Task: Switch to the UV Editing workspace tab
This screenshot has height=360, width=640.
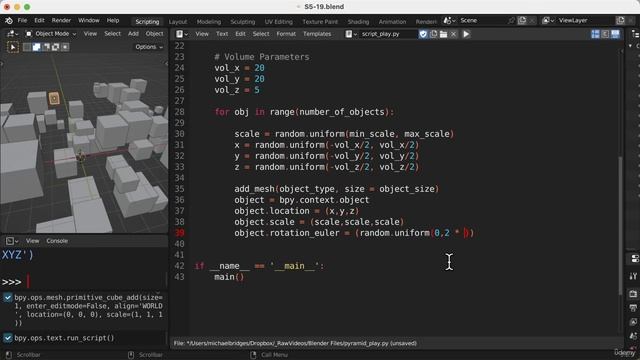Action: pyautogui.click(x=279, y=22)
